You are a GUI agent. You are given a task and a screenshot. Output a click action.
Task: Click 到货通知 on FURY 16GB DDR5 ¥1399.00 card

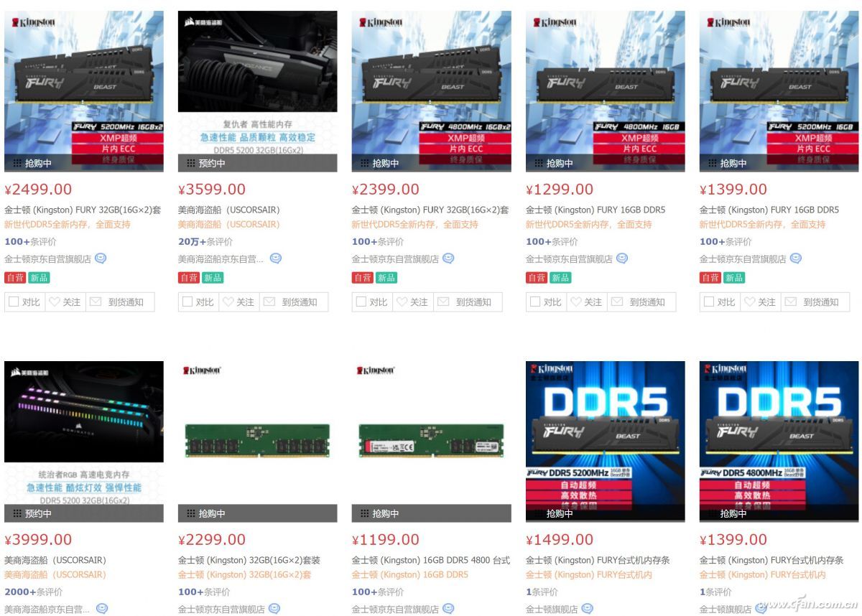point(815,302)
